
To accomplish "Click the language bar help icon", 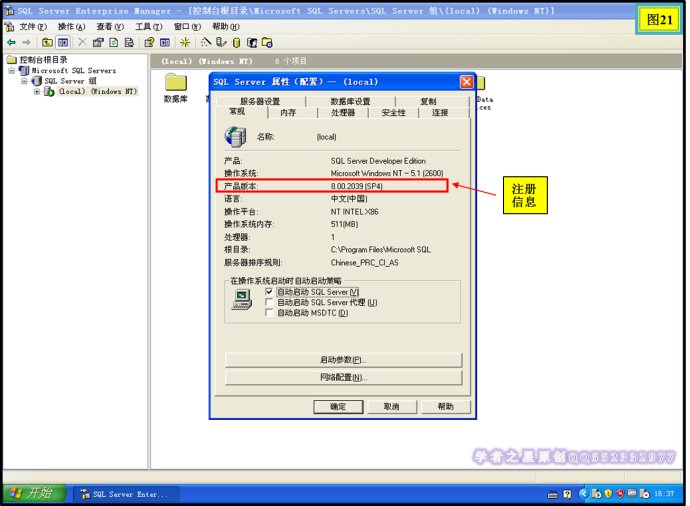I will tap(567, 495).
